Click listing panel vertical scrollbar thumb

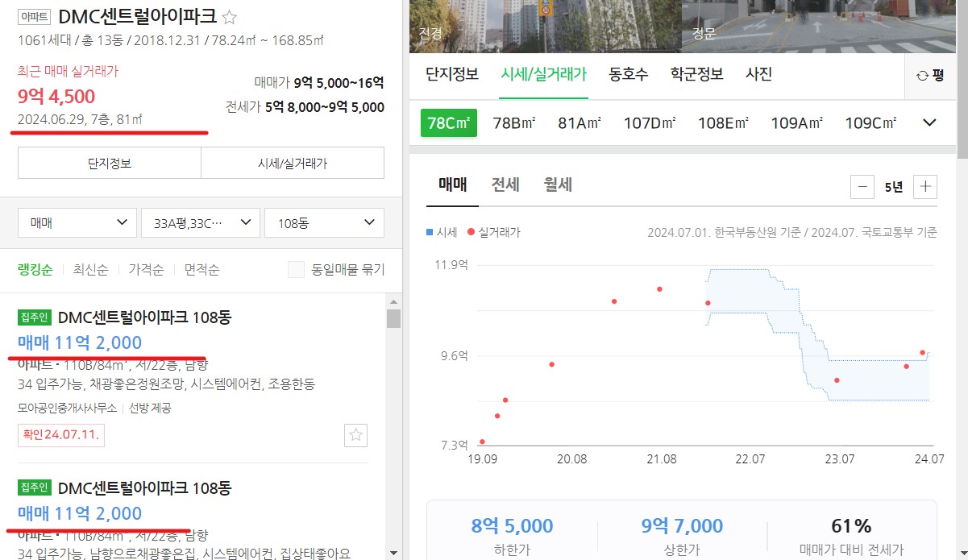[393, 319]
